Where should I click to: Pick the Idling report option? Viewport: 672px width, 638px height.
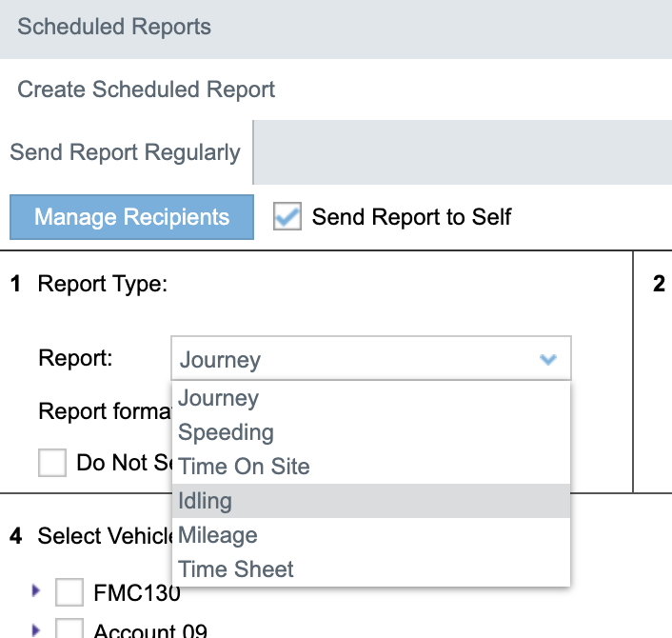[206, 501]
